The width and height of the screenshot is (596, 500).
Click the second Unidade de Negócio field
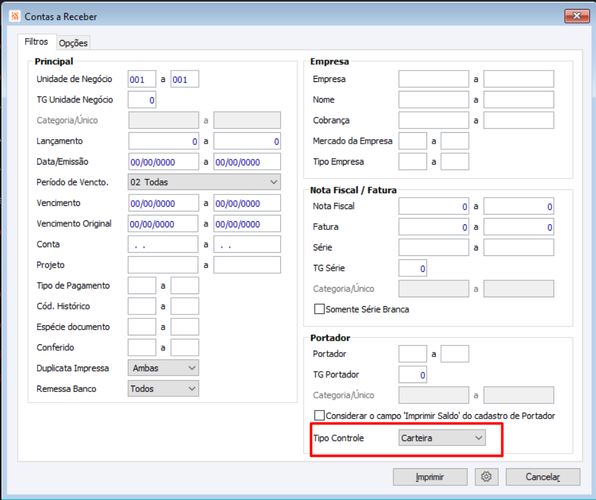[x=184, y=79]
